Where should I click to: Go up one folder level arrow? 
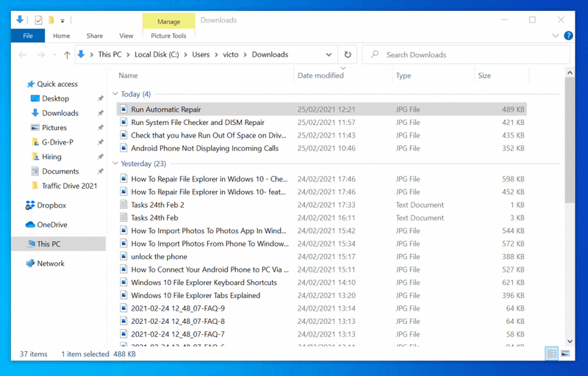tap(67, 55)
